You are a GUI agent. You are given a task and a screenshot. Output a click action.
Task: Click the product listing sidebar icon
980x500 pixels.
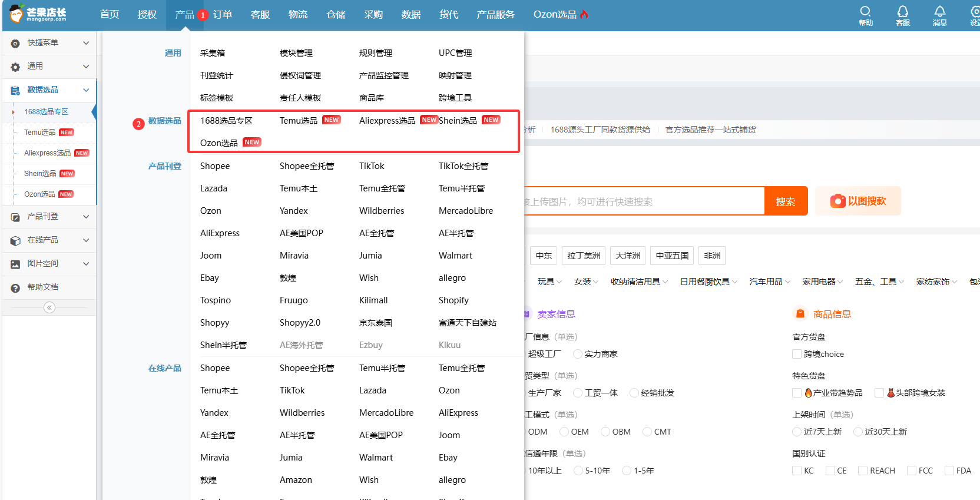15,217
